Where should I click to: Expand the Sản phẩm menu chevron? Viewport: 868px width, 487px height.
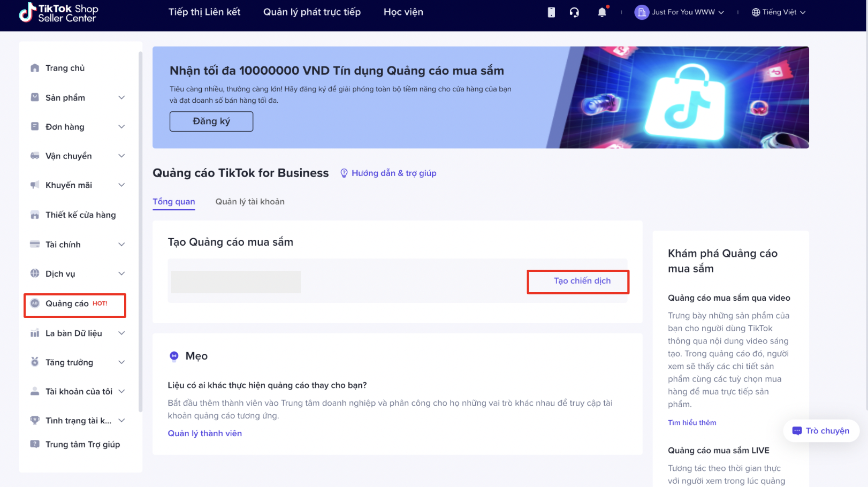[x=121, y=97]
